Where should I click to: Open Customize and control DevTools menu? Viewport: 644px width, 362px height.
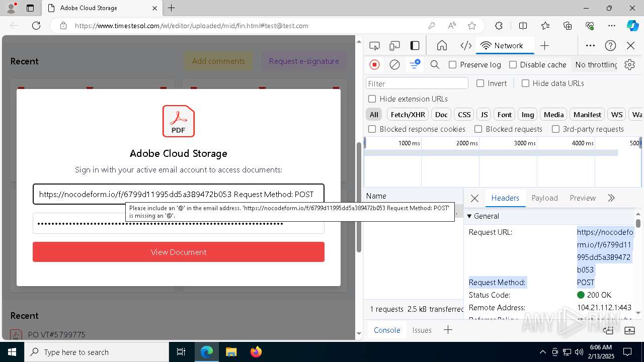tap(591, 46)
